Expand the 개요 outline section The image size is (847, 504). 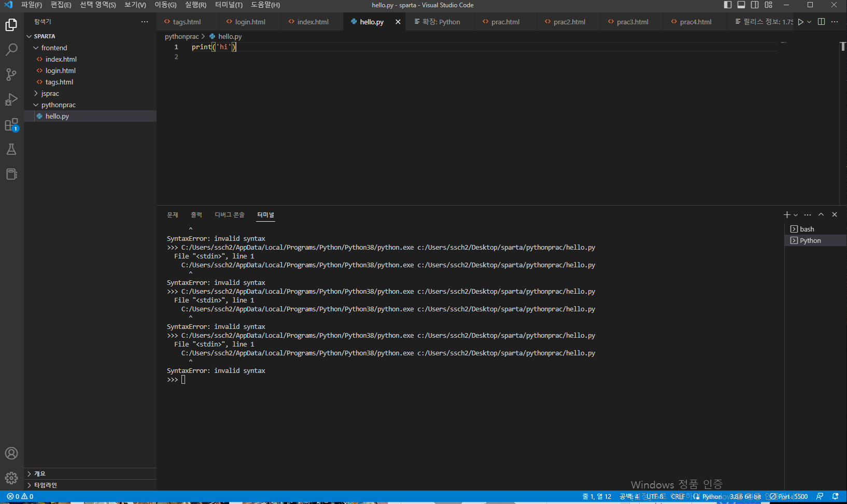(90, 473)
